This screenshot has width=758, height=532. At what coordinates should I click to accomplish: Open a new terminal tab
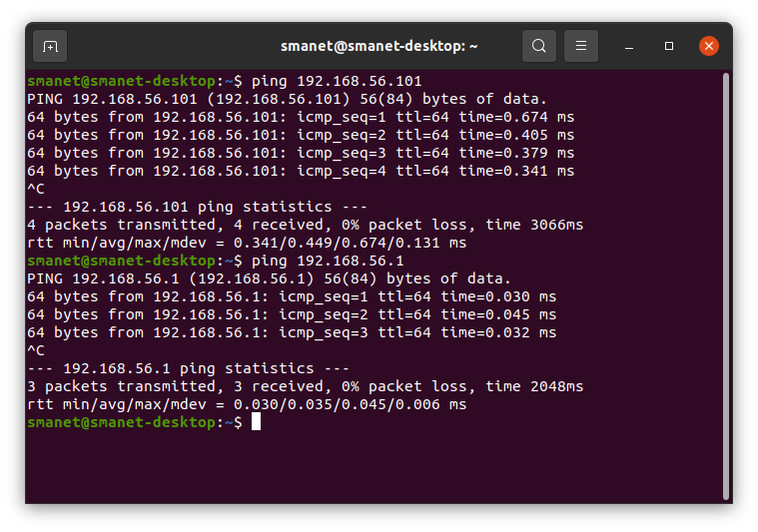click(x=50, y=46)
